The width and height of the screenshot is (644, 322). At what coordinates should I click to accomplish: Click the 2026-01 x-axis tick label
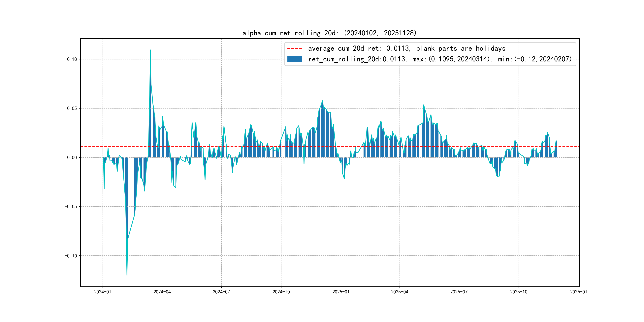click(578, 292)
